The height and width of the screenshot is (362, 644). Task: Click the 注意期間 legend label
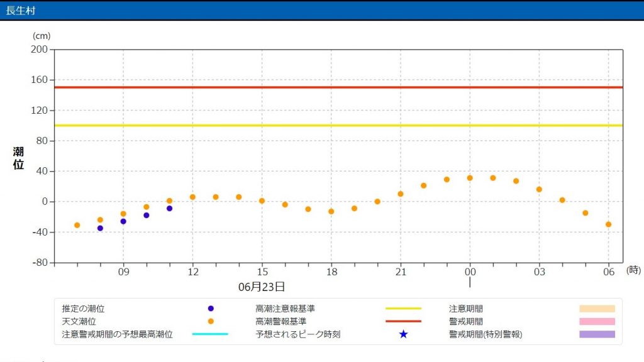[x=466, y=309]
